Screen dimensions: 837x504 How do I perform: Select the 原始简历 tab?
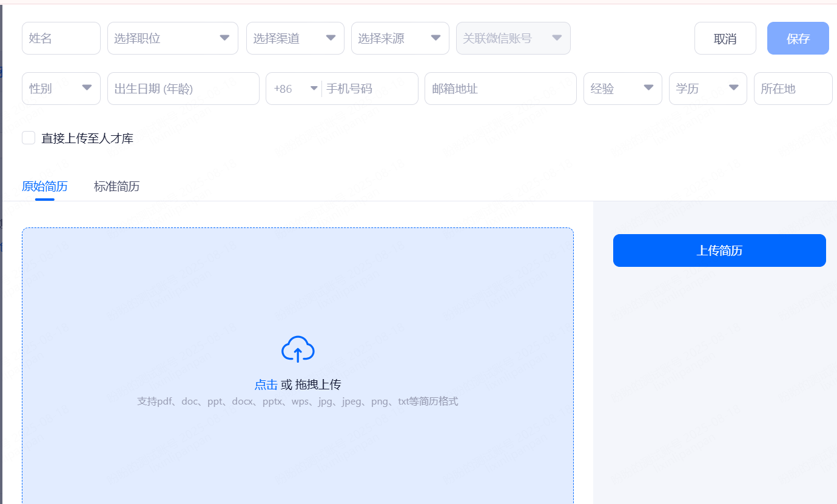[x=44, y=186]
